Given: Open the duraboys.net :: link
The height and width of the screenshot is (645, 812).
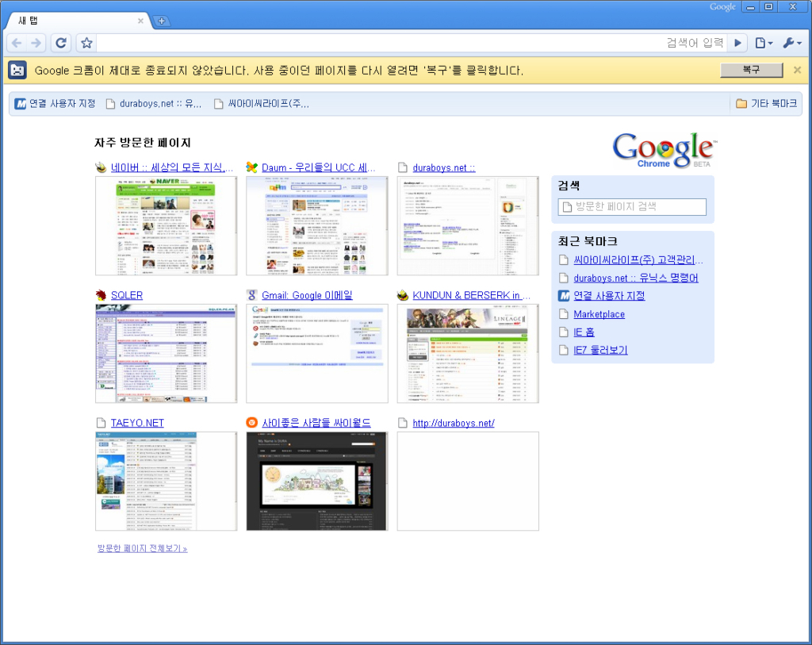Looking at the screenshot, I should (444, 167).
